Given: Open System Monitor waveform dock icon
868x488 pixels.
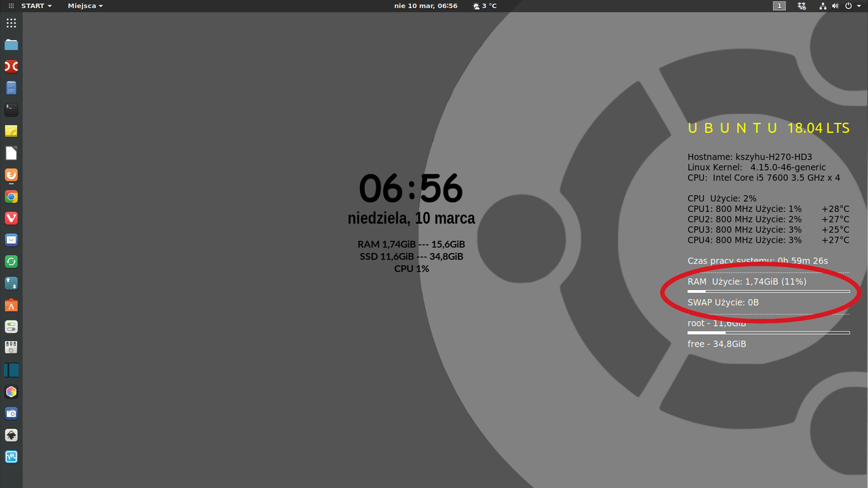Looking at the screenshot, I should (11, 457).
